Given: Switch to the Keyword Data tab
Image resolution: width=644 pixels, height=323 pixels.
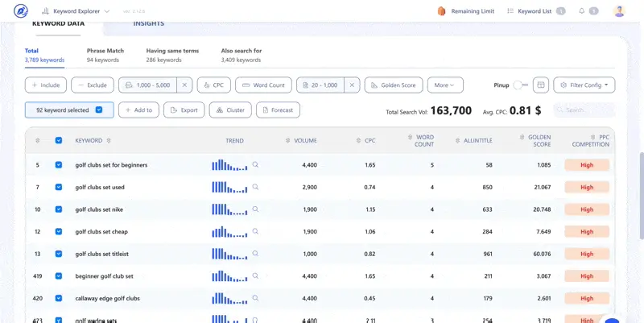Looking at the screenshot, I should click(58, 23).
